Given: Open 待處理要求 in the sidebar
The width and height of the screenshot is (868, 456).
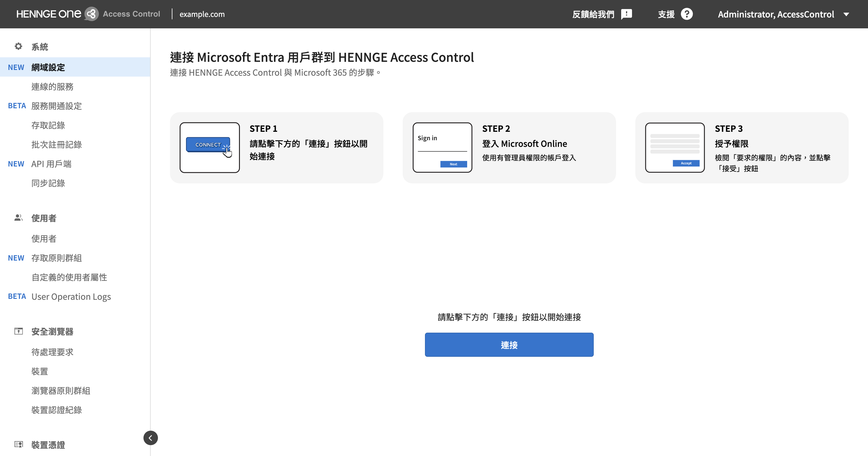Looking at the screenshot, I should pos(52,352).
